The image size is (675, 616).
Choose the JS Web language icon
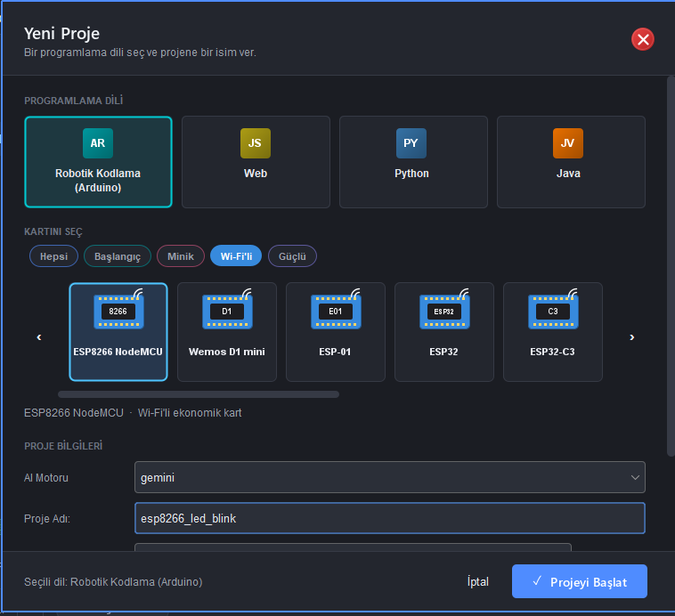pyautogui.click(x=256, y=143)
